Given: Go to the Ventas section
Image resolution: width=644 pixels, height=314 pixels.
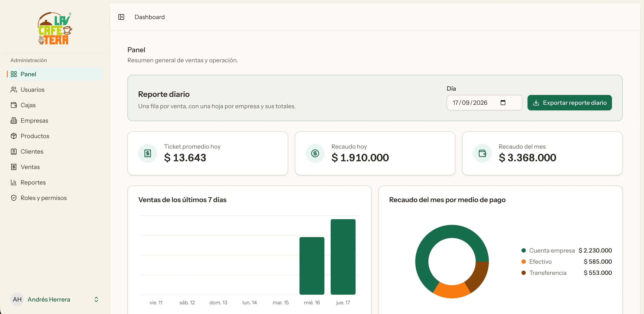Looking at the screenshot, I should tap(55, 167).
